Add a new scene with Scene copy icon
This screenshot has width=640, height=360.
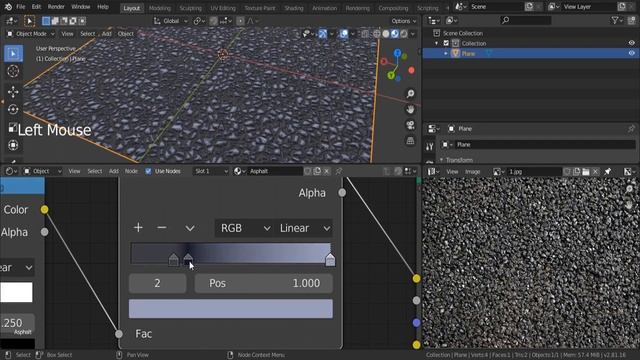coord(529,7)
